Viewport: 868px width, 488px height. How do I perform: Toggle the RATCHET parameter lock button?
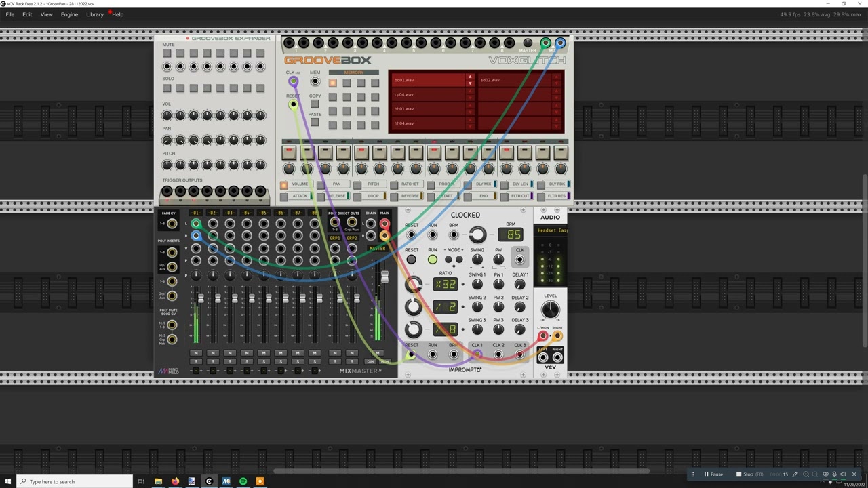(394, 184)
